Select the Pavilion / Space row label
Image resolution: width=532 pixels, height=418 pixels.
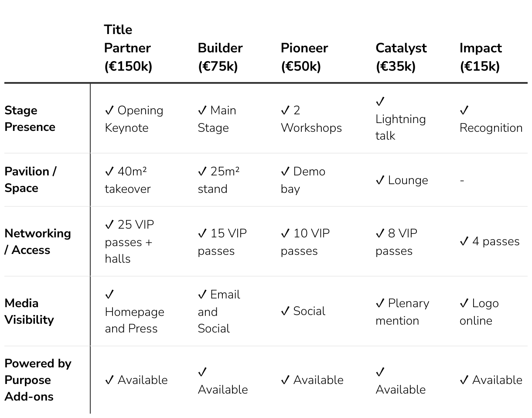click(31, 180)
